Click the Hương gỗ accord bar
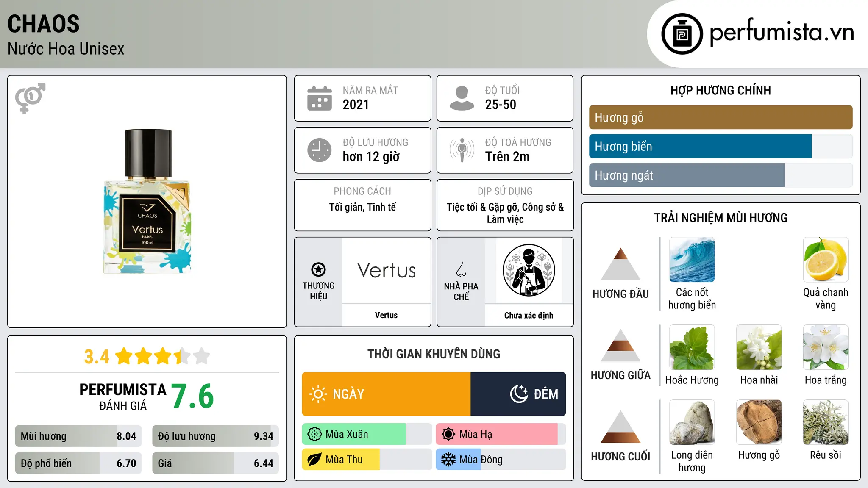The width and height of the screenshot is (868, 488). click(721, 117)
